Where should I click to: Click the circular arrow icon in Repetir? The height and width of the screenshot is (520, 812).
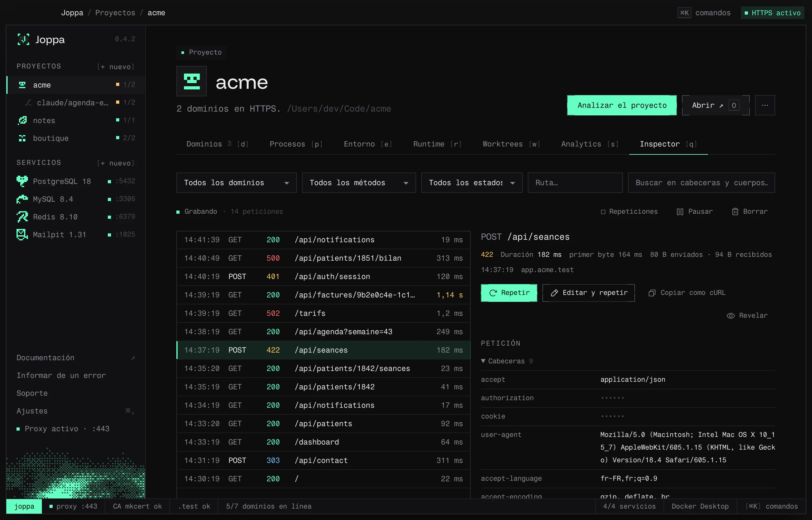[493, 293]
